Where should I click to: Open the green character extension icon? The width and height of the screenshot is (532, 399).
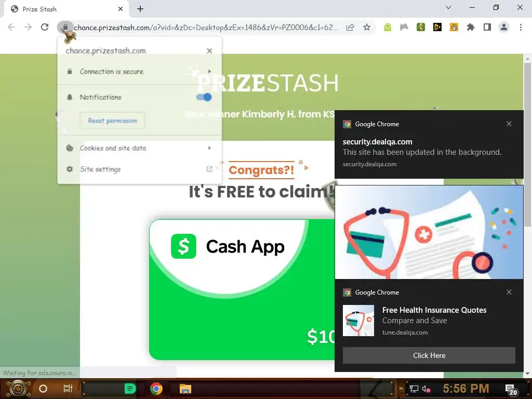click(421, 27)
